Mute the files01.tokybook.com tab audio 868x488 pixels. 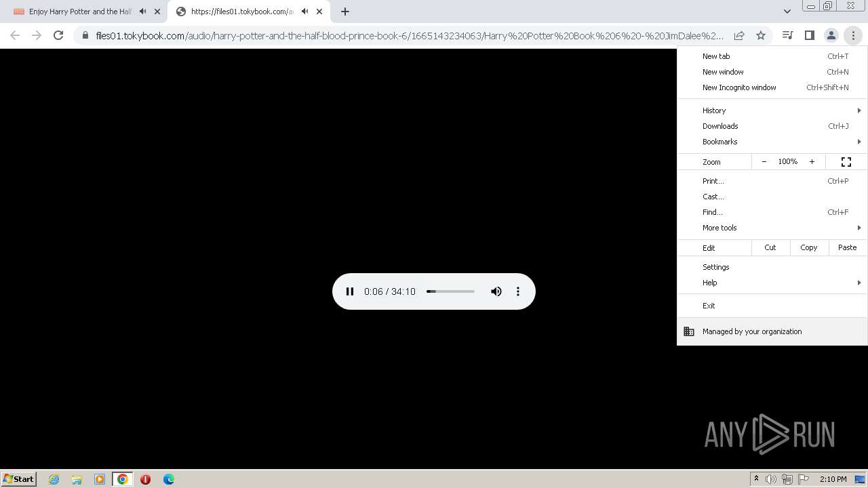(304, 12)
